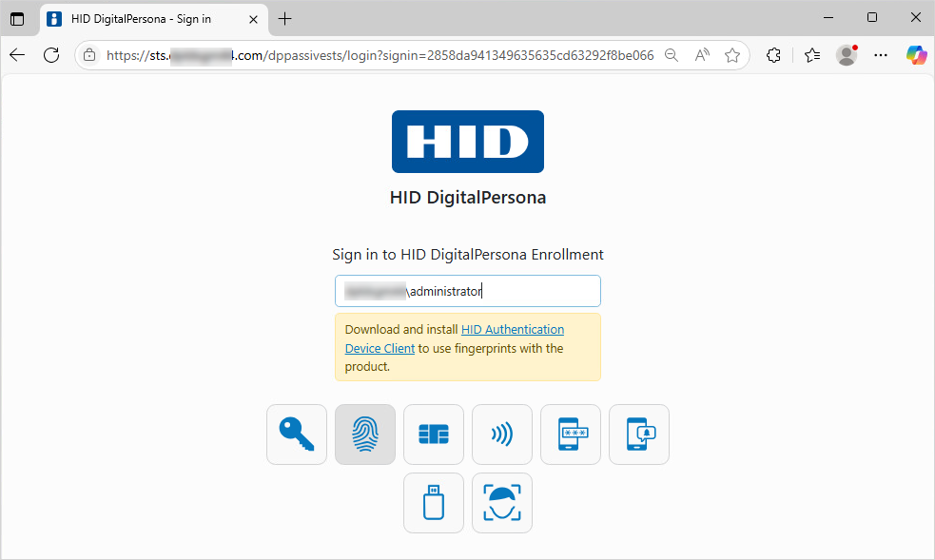Image resolution: width=935 pixels, height=560 pixels.
Task: Select the push notification phone option
Action: click(639, 434)
